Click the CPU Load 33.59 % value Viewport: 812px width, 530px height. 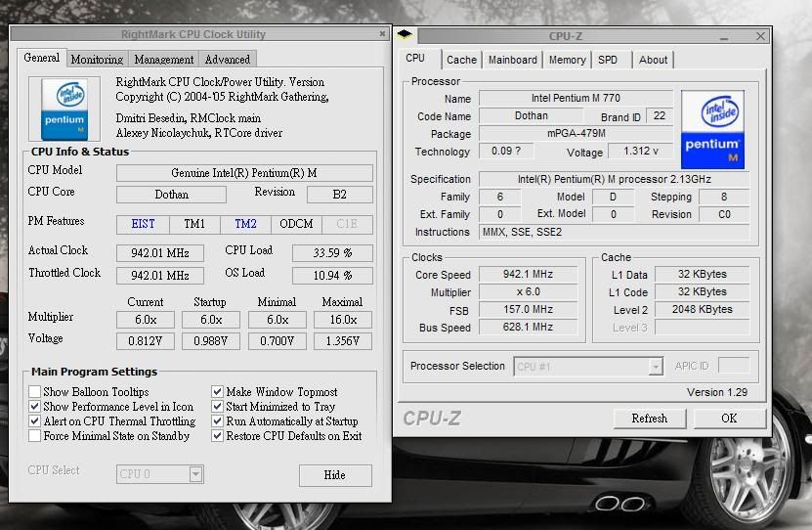(332, 253)
